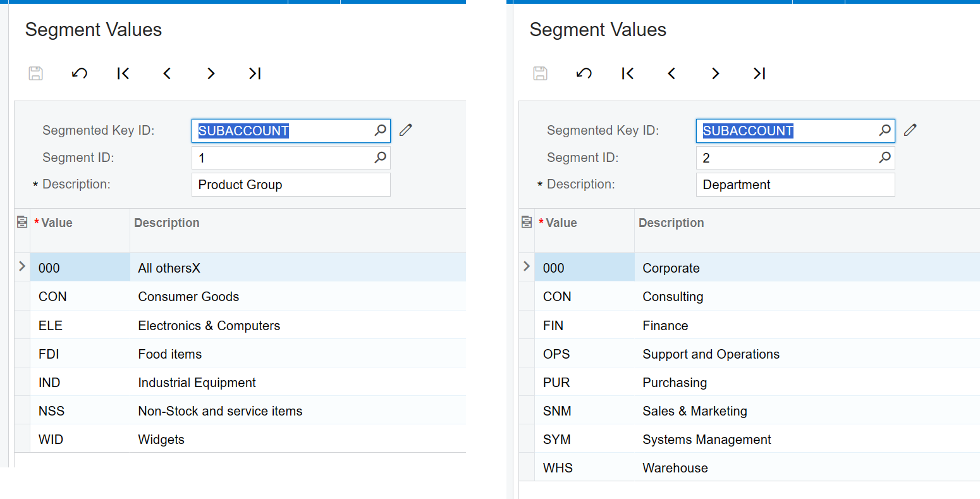Click the left panel Segmented Key ID field

pos(291,131)
